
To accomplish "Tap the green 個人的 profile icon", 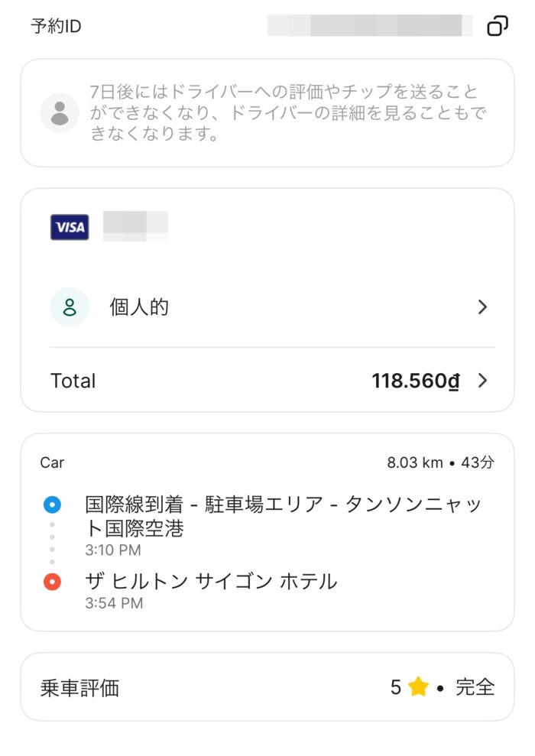I will click(70, 307).
